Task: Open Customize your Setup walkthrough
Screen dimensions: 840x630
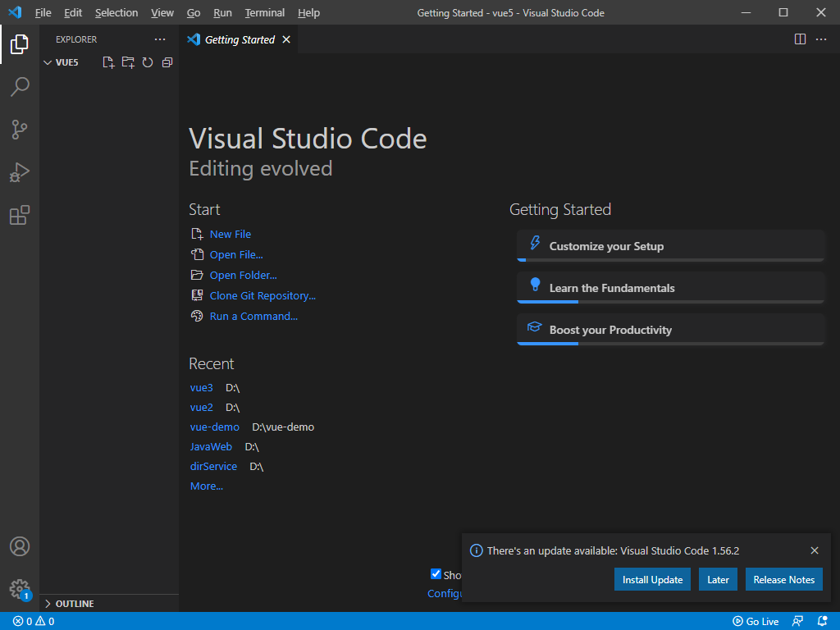Action: (670, 246)
